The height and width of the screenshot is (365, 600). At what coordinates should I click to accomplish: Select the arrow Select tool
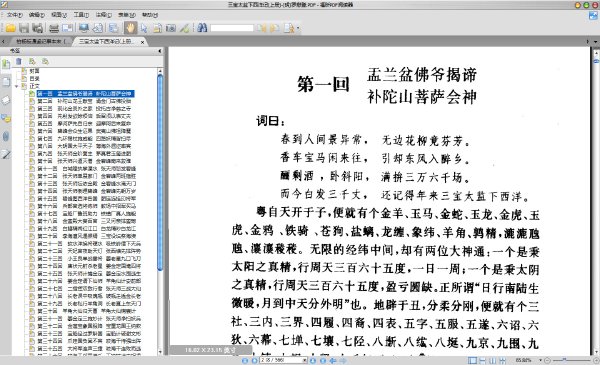(144, 28)
